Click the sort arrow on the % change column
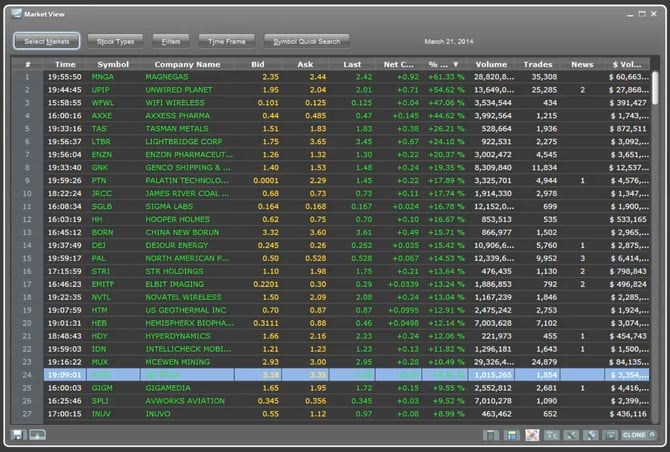670x452 pixels. [x=456, y=65]
